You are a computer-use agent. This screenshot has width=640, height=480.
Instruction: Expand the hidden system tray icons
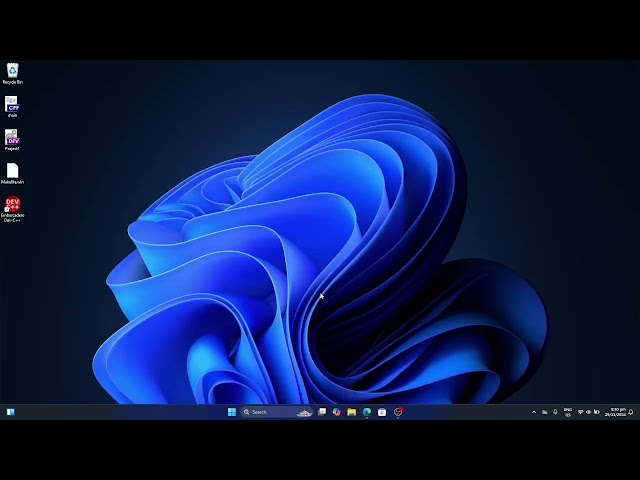click(x=534, y=412)
